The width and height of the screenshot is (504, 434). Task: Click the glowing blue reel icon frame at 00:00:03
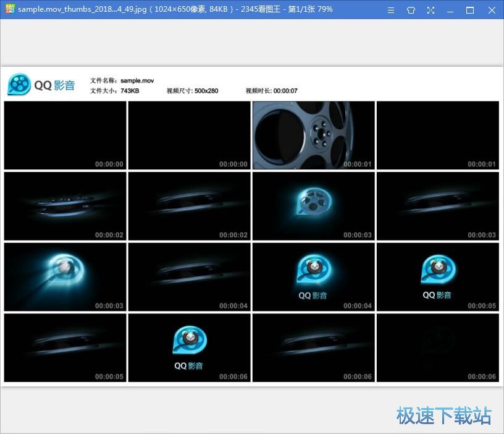(313, 206)
